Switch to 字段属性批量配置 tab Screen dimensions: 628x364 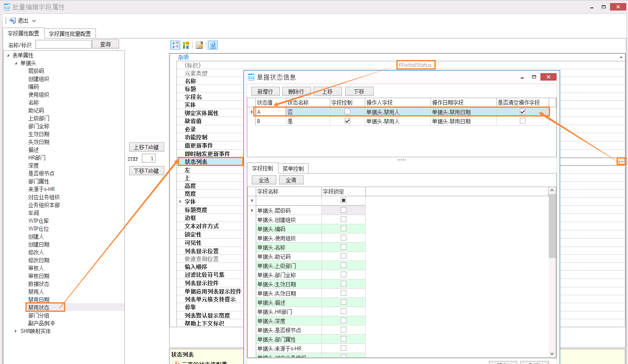70,34
